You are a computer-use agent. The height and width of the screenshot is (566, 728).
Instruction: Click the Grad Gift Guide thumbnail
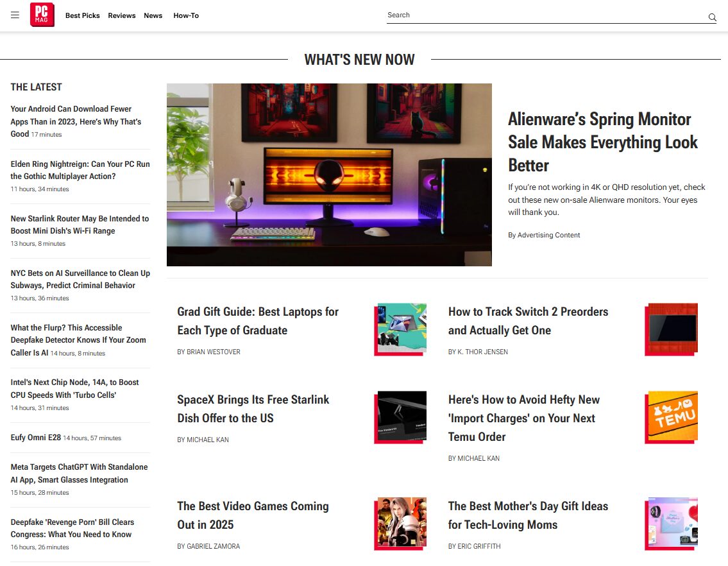tap(400, 329)
